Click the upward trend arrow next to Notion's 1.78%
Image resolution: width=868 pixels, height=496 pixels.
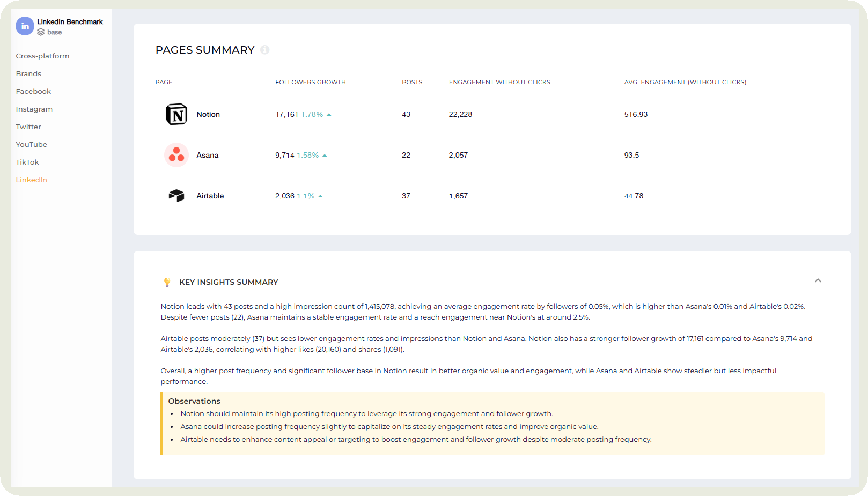329,114
